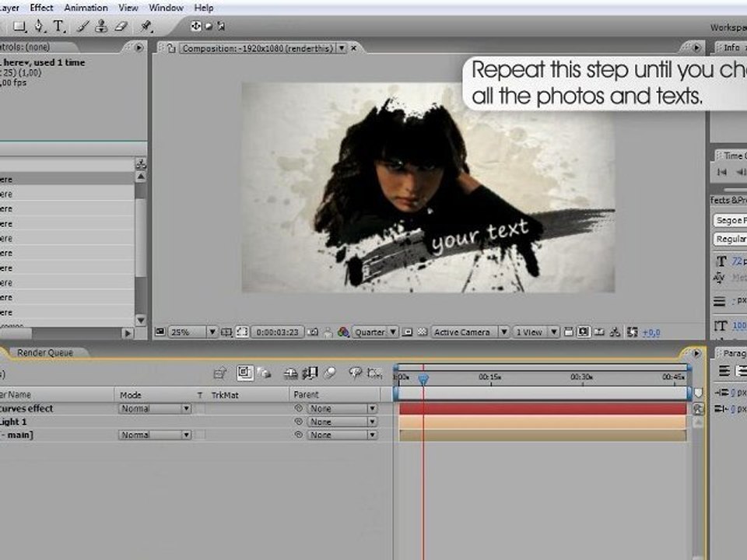747x560 pixels.
Task: Toggle Region of Interest button
Action: pos(407,332)
